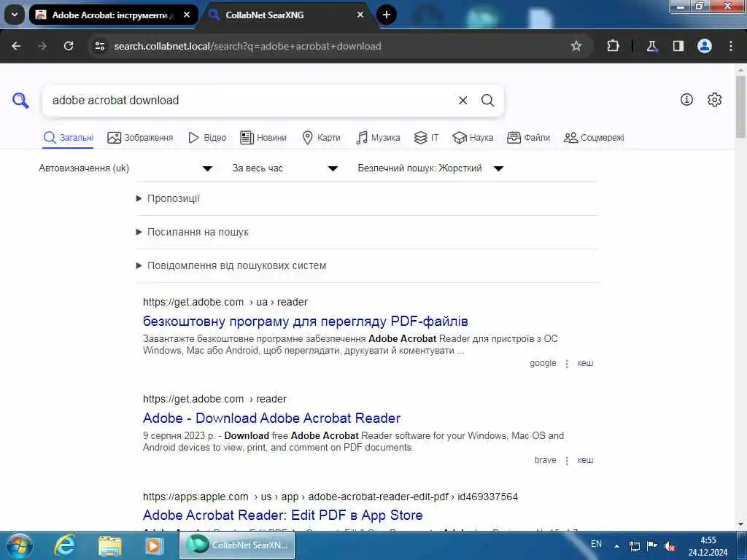Open the tab search dropdown arrow

coord(15,15)
